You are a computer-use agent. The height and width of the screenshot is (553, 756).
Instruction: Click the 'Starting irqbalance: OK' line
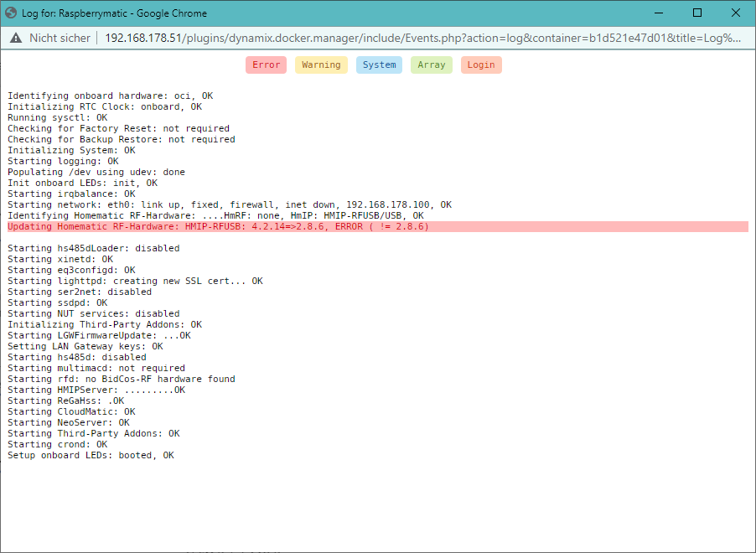pos(71,194)
